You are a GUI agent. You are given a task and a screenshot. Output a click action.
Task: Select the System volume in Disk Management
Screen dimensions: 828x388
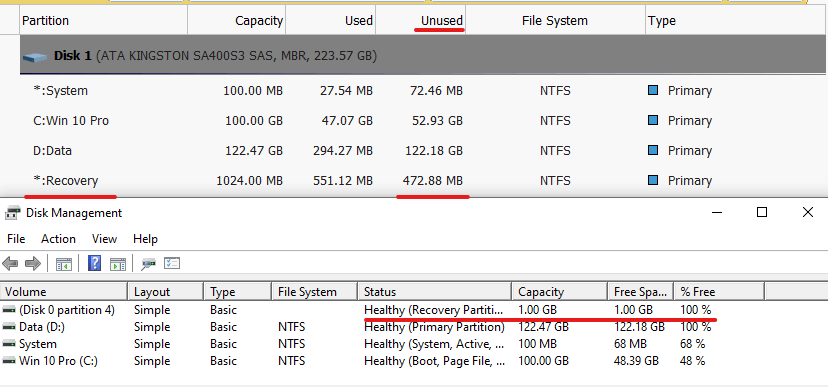[x=37, y=344]
